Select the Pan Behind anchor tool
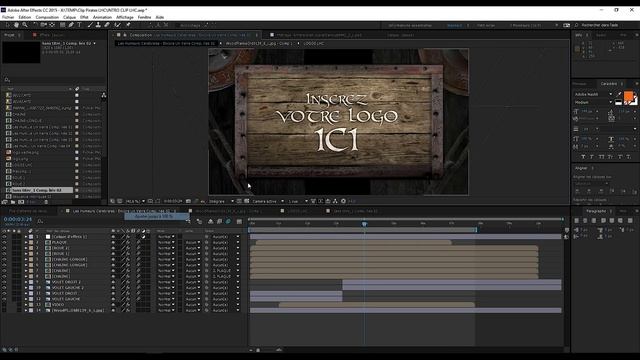The height and width of the screenshot is (360, 640). click(x=52, y=25)
